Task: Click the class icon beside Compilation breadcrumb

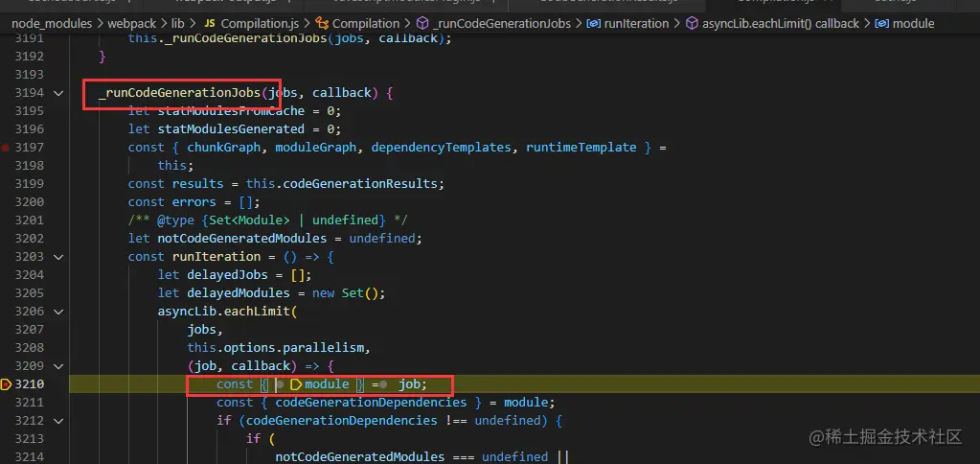Action: coord(323,24)
